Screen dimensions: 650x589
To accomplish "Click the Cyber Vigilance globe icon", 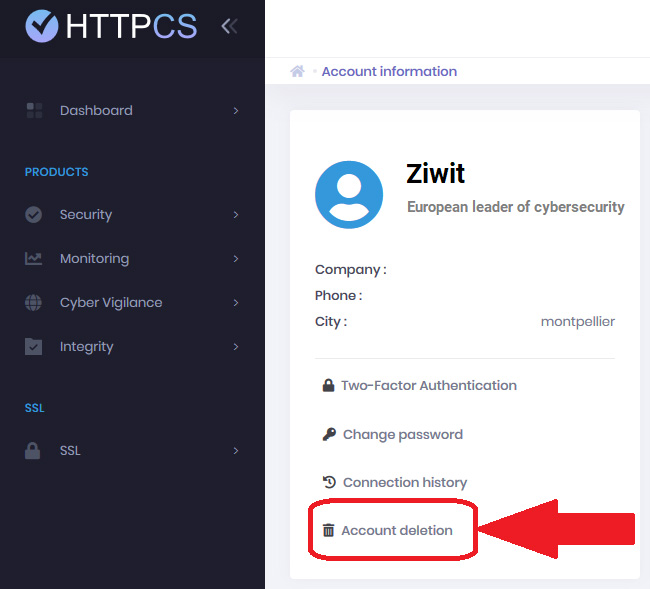I will pos(34,302).
